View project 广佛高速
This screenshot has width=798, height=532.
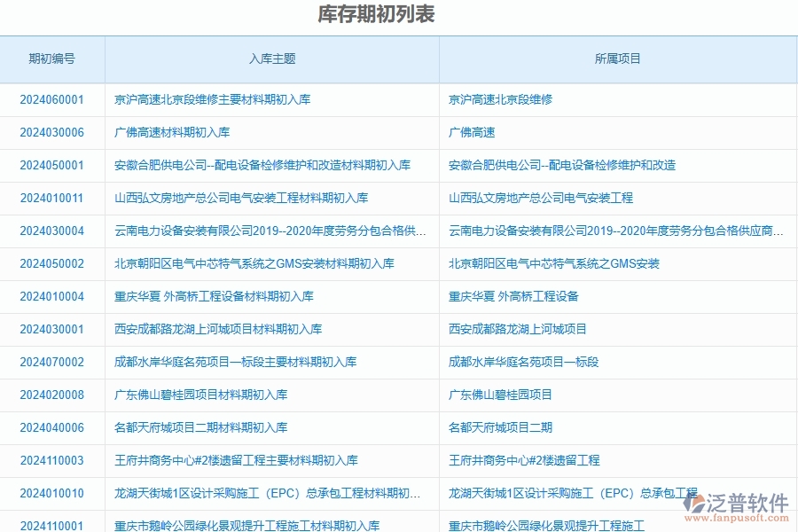(x=467, y=133)
